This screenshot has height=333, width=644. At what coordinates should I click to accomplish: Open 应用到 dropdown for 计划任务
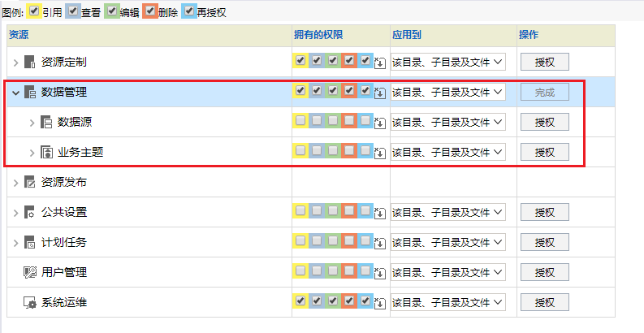(x=448, y=242)
